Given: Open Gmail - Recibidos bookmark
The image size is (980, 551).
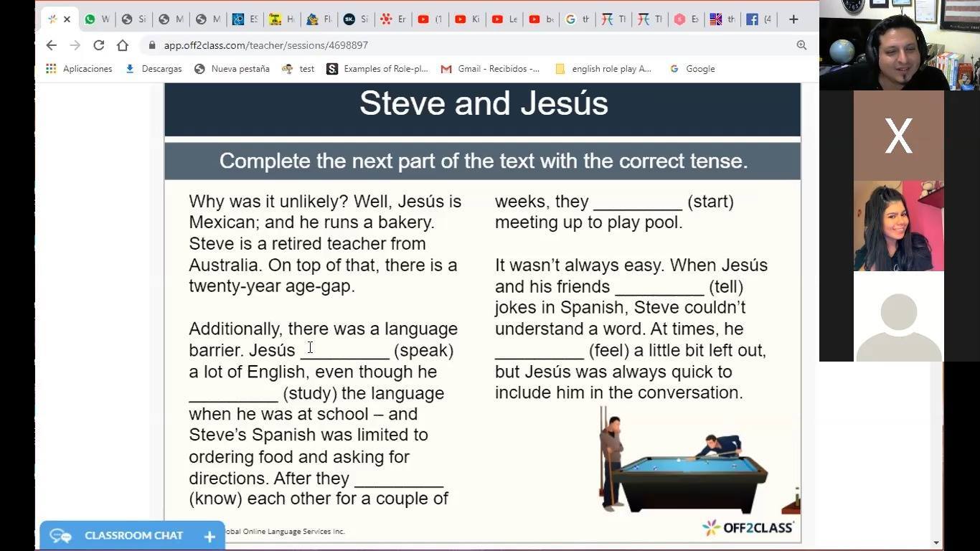Looking at the screenshot, I should pos(490,69).
